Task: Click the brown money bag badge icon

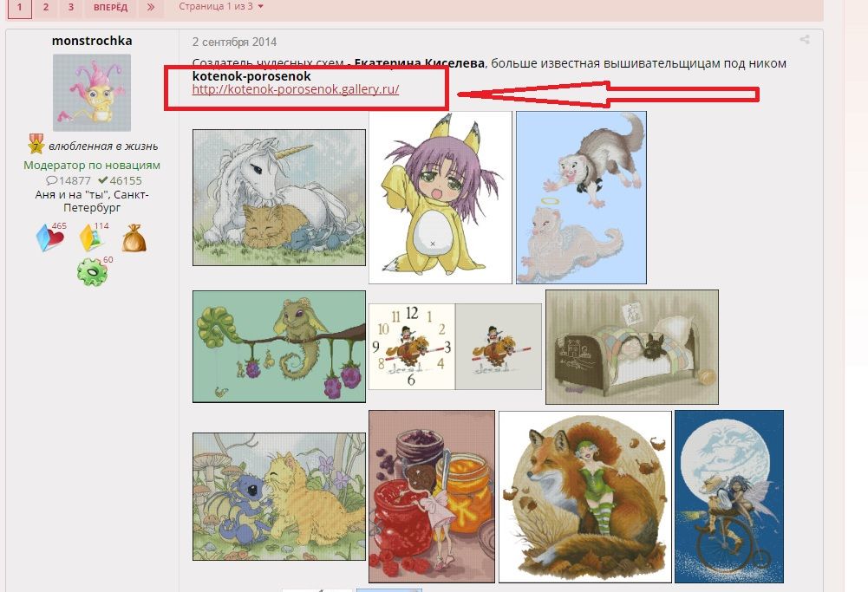Action: point(134,238)
